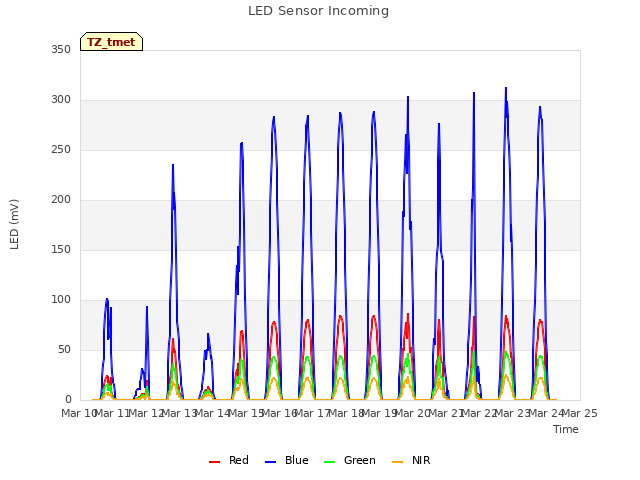Click the Mar 18 x-axis date label

pyautogui.click(x=346, y=413)
